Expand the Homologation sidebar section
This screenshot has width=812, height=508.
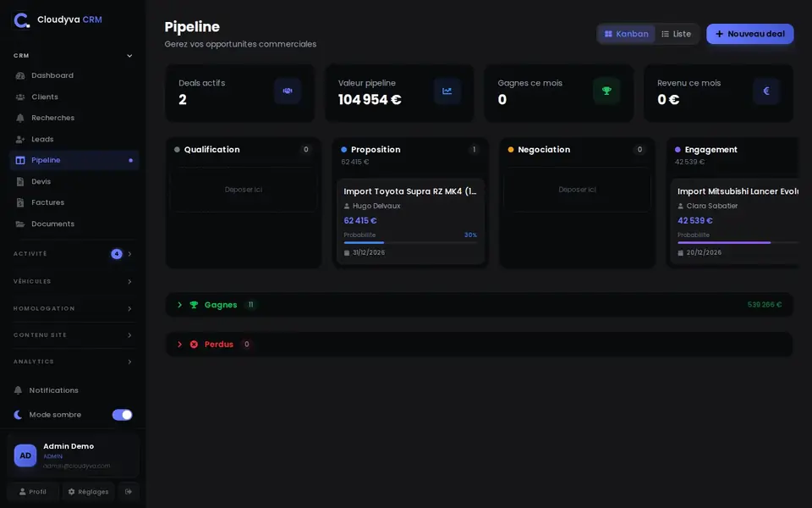(73, 308)
